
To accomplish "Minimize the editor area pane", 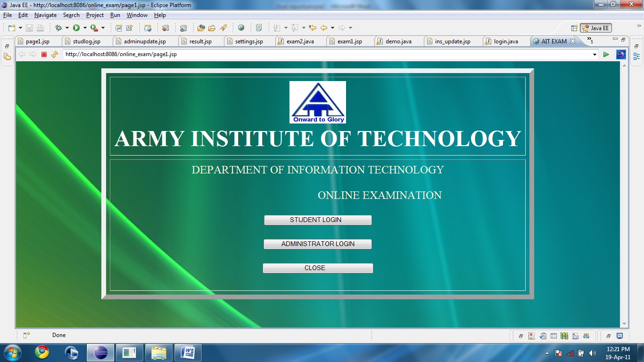I will (x=615, y=40).
